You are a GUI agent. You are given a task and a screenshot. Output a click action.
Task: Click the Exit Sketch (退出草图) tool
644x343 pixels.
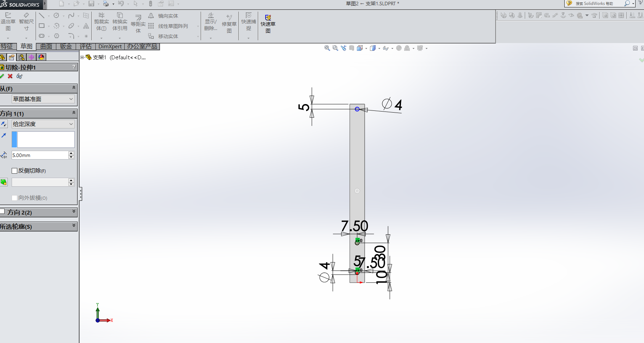8,22
